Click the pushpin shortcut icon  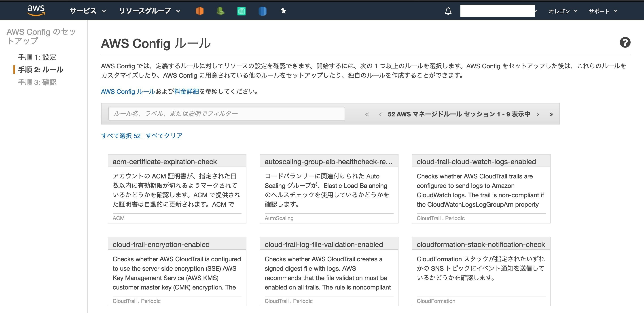(x=283, y=11)
